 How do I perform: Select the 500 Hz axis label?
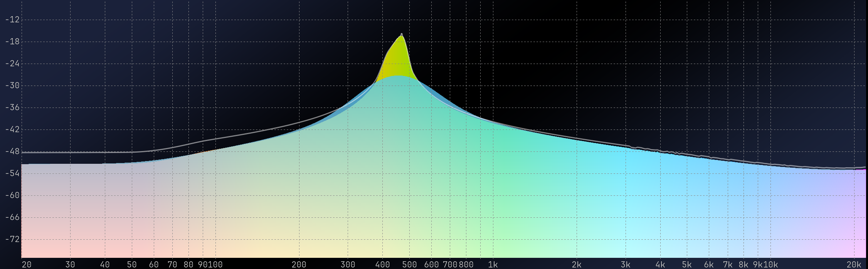coord(409,265)
